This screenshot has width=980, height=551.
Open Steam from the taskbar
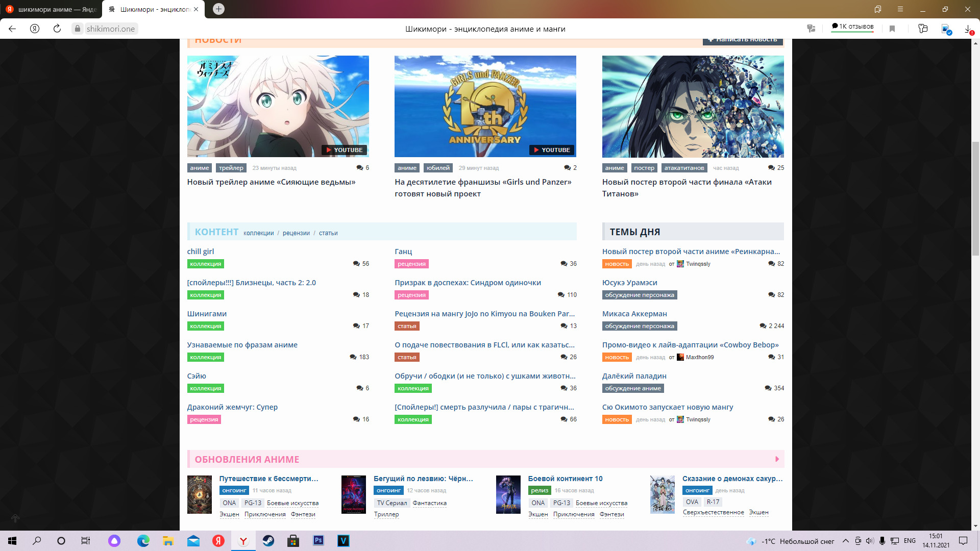point(268,541)
